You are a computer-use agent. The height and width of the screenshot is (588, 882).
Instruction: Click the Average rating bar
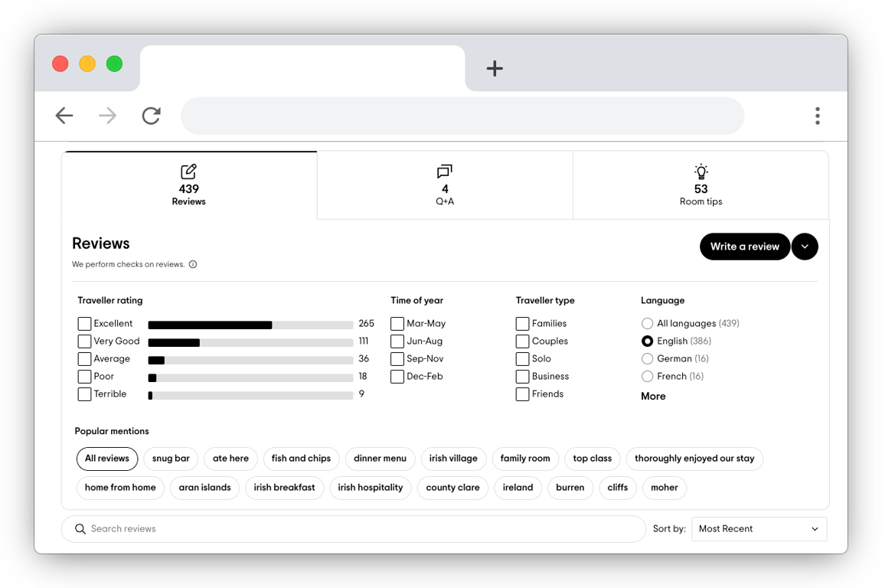tap(250, 361)
